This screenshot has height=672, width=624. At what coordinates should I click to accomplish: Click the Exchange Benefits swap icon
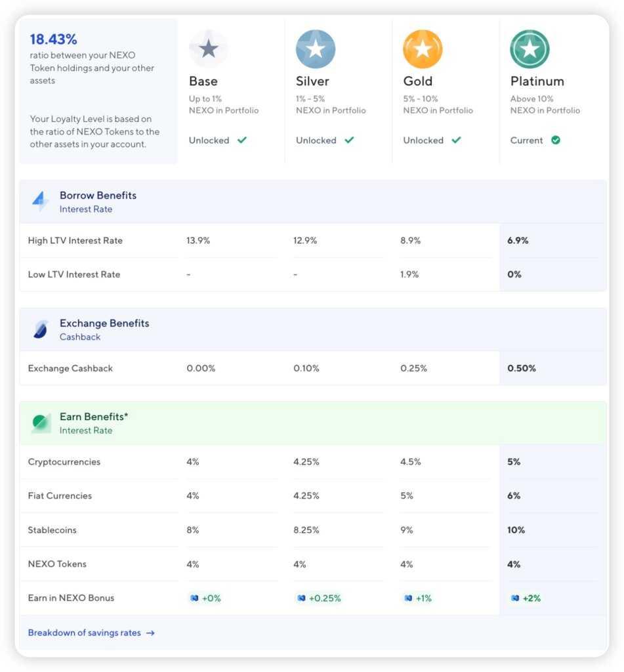pos(40,329)
